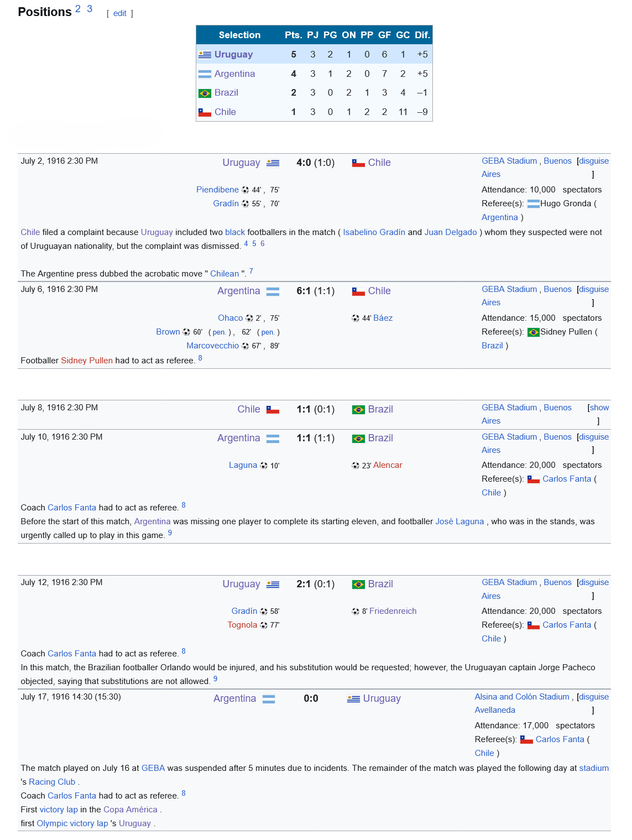Click the Dif. column header
This screenshot has height=840, width=632.
pos(422,35)
